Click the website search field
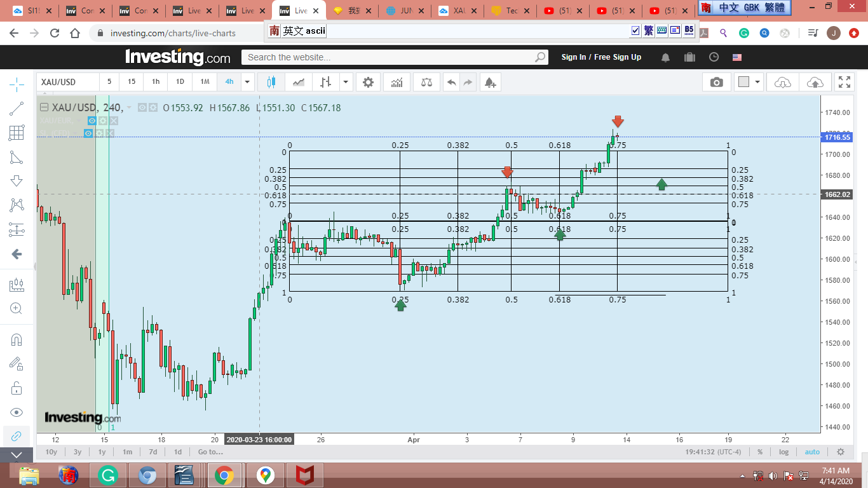 pos(388,57)
